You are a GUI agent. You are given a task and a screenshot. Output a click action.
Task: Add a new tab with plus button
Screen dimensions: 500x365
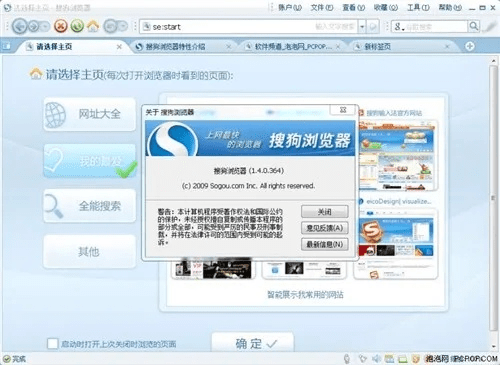pos(470,46)
